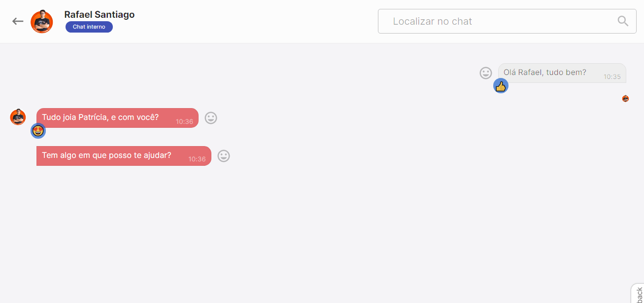
Task: React to 'Tem algo em que posso' message
Action: tap(224, 156)
